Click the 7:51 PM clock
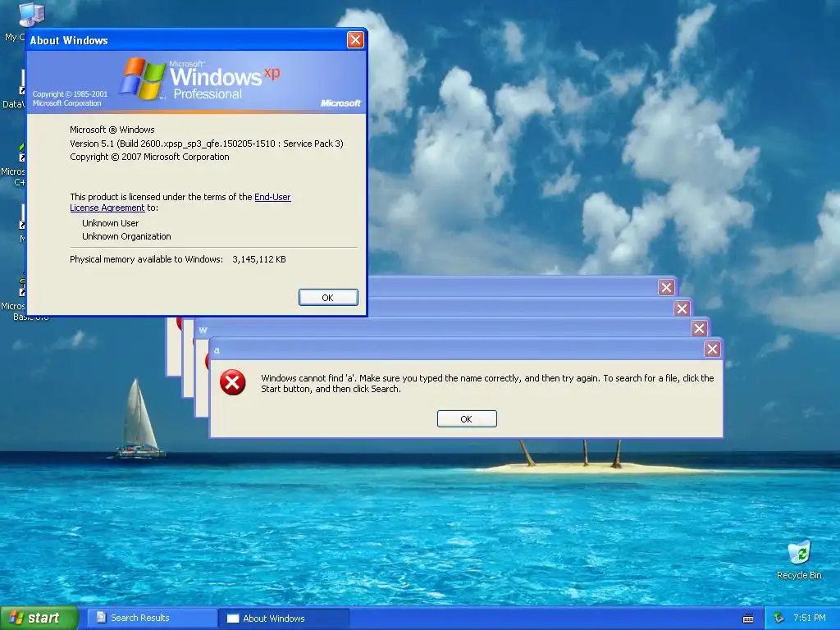This screenshot has width=840, height=630. point(810,619)
